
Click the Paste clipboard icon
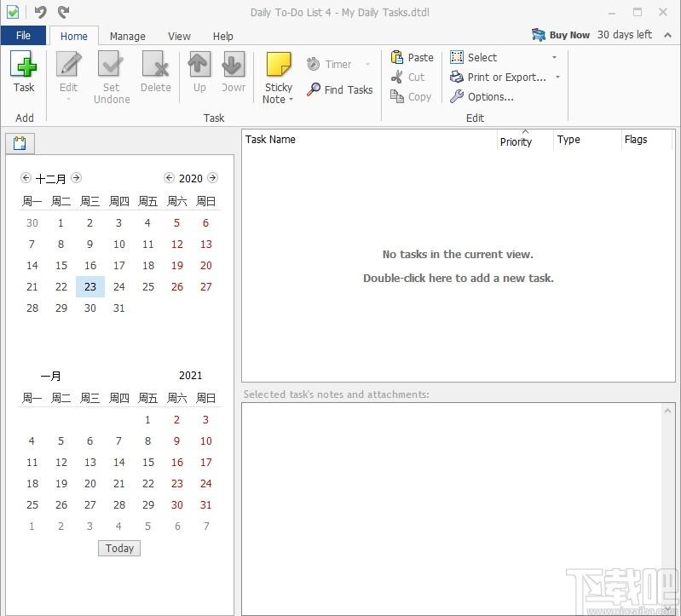point(397,57)
